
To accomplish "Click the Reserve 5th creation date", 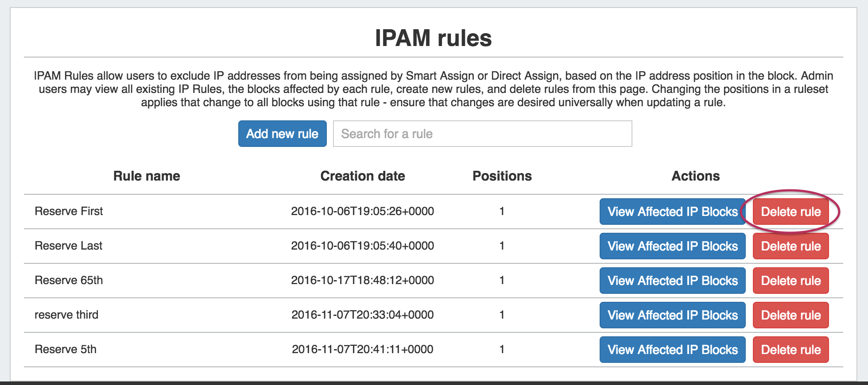I will pyautogui.click(x=362, y=349).
